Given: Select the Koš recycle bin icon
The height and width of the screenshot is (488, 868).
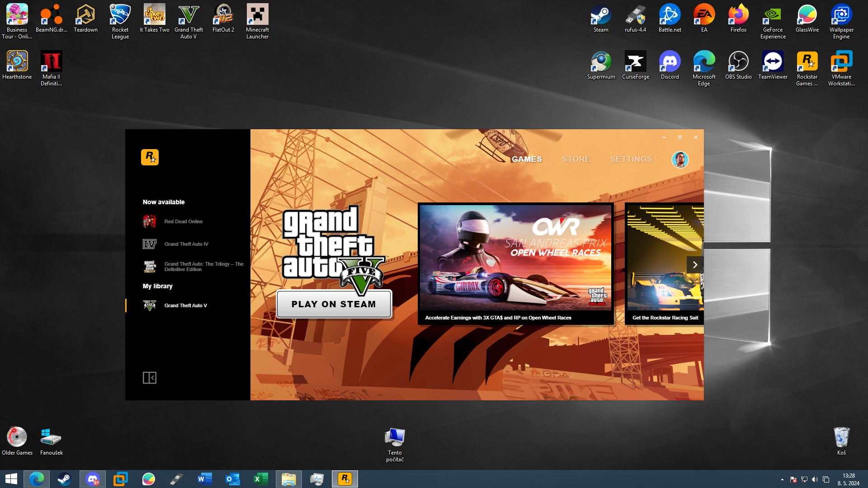Looking at the screenshot, I should pos(842,441).
